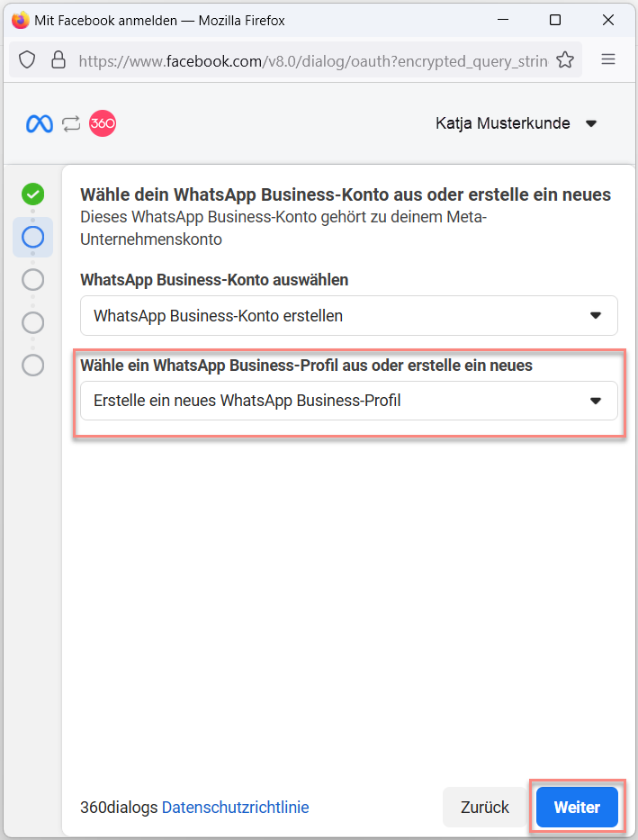Open the Erstelle ein neues WhatsApp Business-Profil dropdown
This screenshot has height=840, width=638.
(x=349, y=401)
